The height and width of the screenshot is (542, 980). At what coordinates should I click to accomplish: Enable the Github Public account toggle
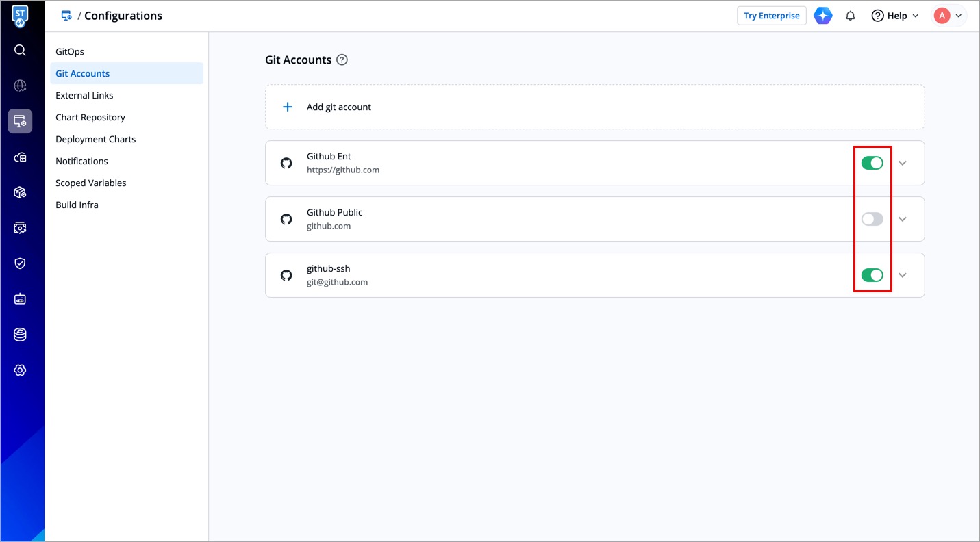(872, 219)
